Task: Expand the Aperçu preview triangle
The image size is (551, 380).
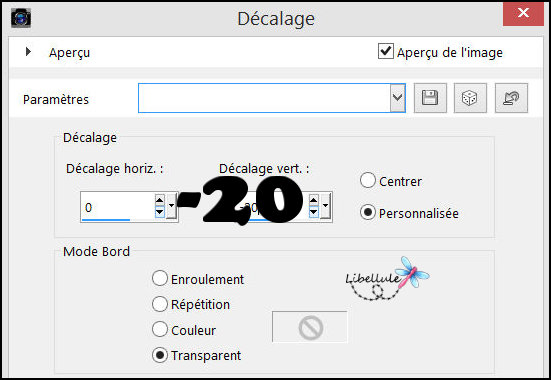Action: coord(28,52)
